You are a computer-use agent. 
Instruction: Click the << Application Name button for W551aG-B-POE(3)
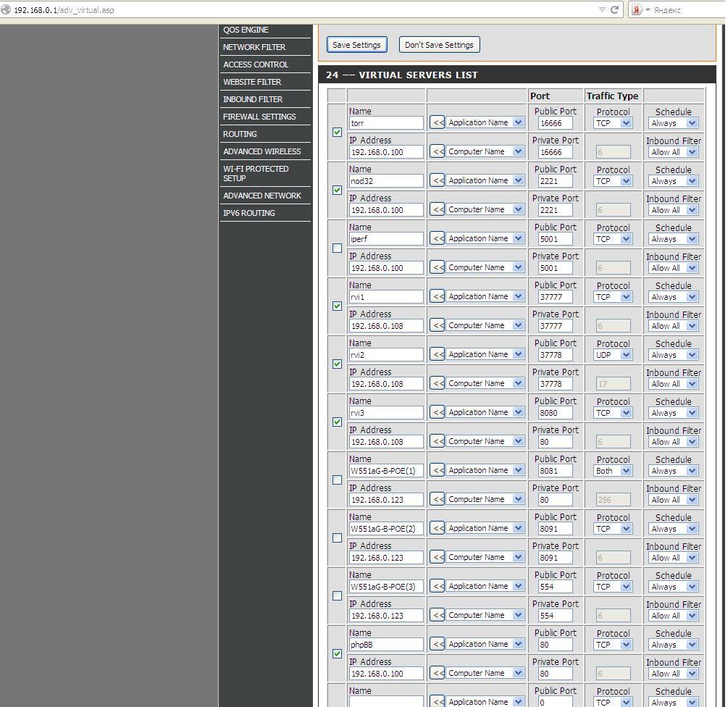pos(438,586)
